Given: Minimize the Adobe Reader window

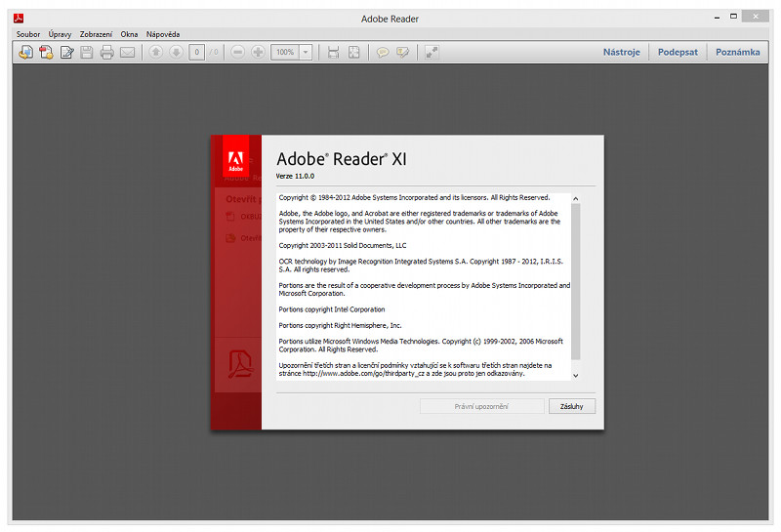Looking at the screenshot, I should (717, 17).
